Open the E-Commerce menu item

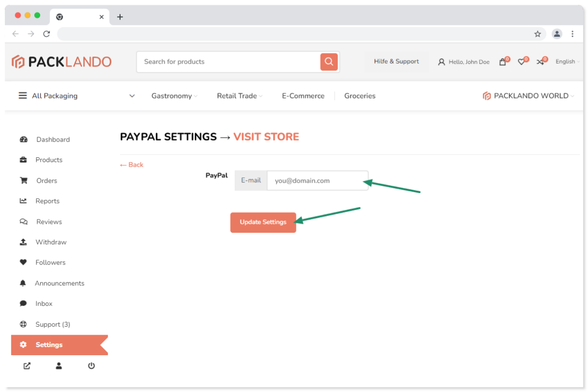click(x=303, y=96)
